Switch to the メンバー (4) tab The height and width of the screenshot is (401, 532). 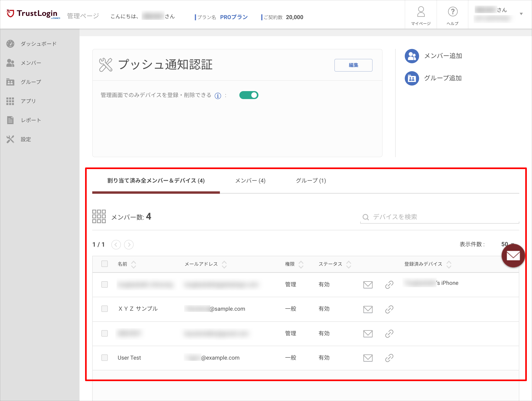(x=250, y=181)
